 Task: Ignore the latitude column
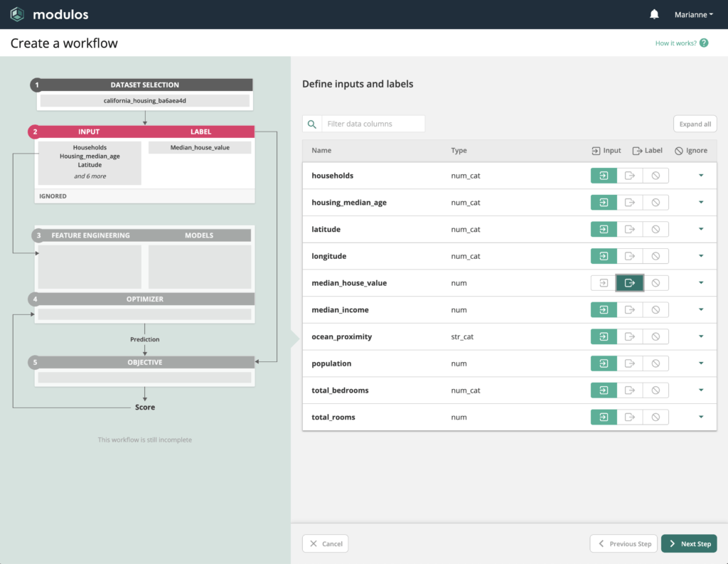(x=655, y=229)
